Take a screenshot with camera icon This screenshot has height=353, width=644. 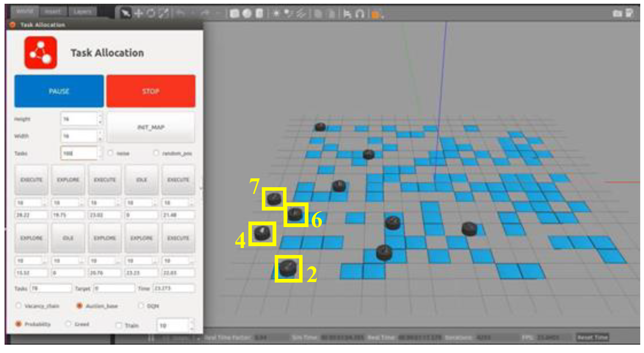pyautogui.click(x=617, y=13)
